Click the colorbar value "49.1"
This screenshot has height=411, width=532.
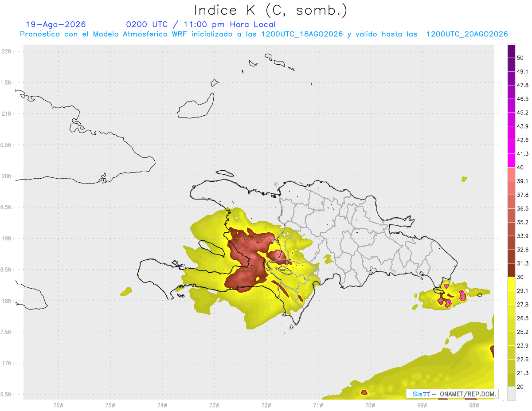click(x=523, y=71)
